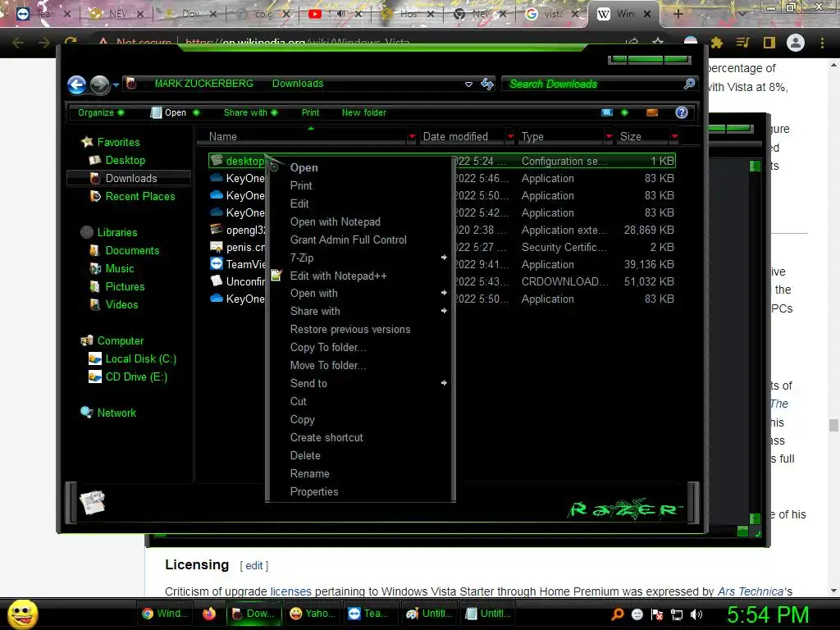The image size is (840, 630).
Task: Click the Favorites star icon
Action: click(x=87, y=142)
